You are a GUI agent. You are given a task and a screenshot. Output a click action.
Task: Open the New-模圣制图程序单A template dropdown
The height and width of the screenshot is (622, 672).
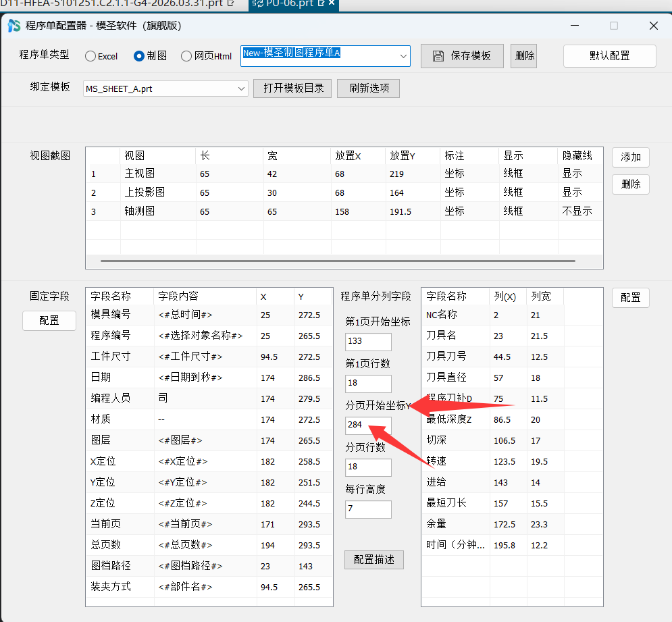(403, 56)
